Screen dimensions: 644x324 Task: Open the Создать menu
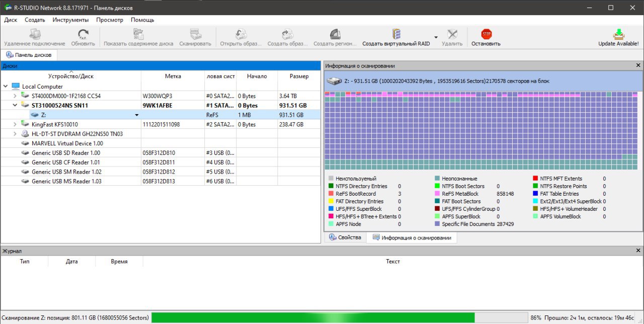pyautogui.click(x=35, y=20)
